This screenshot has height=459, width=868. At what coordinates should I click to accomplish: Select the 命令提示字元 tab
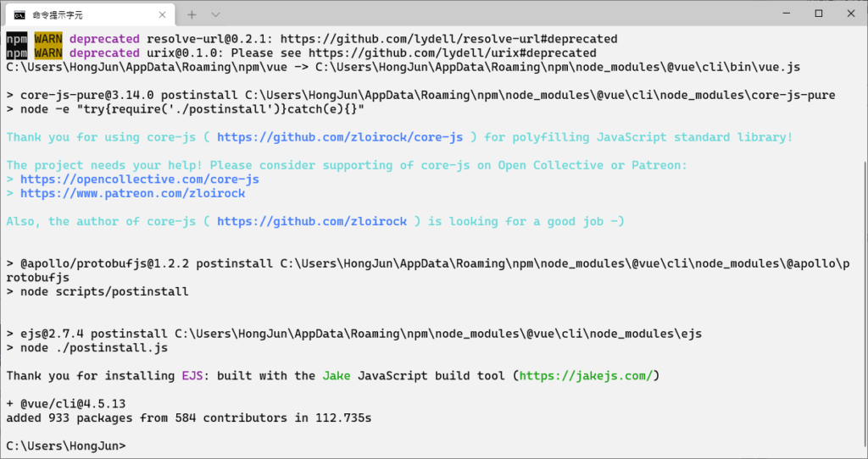76,14
